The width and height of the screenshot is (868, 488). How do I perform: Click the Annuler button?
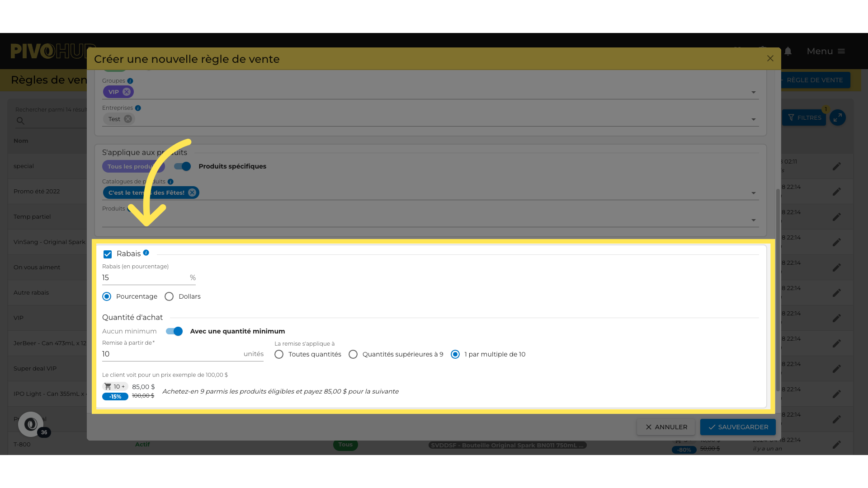666,427
